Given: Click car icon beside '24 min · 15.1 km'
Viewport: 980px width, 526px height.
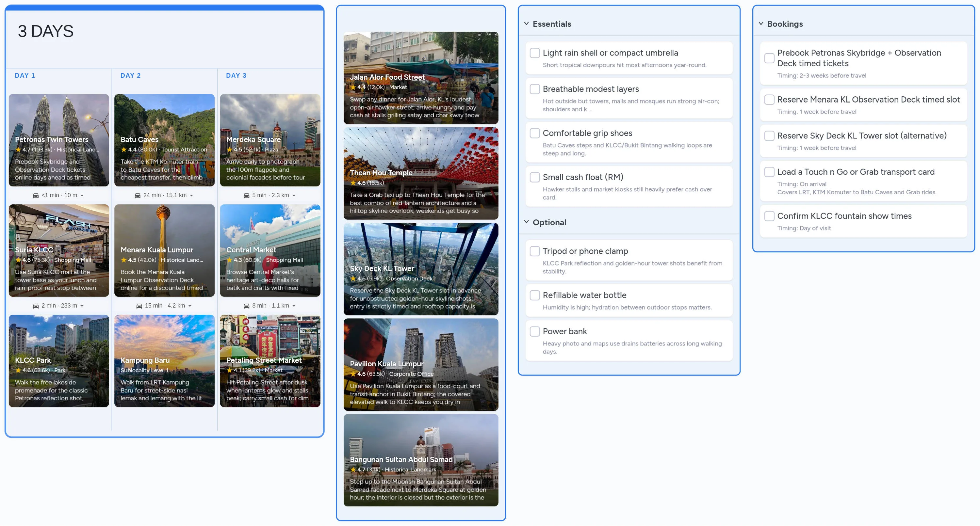Looking at the screenshot, I should coord(138,196).
